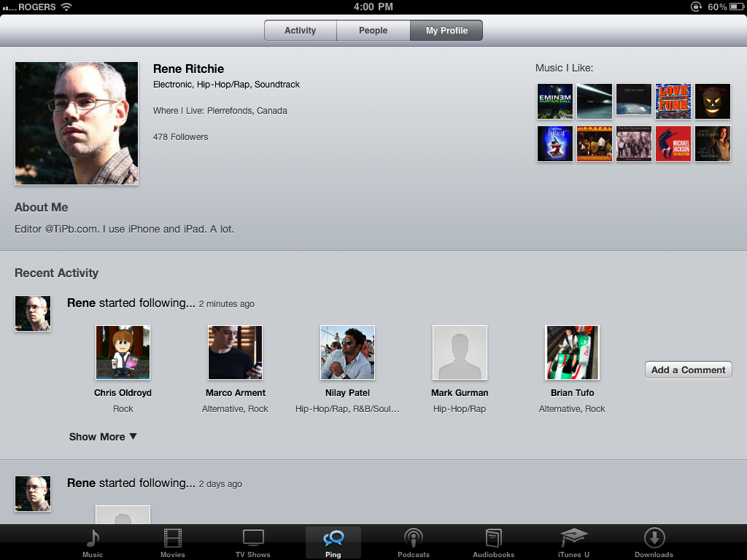747x560 pixels.
Task: Open Eminem Curtain Call album cover
Action: point(555,101)
